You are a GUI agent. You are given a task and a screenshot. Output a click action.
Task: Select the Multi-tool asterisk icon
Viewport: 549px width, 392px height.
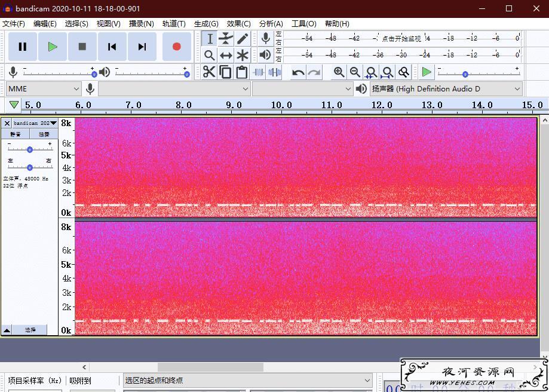point(243,55)
